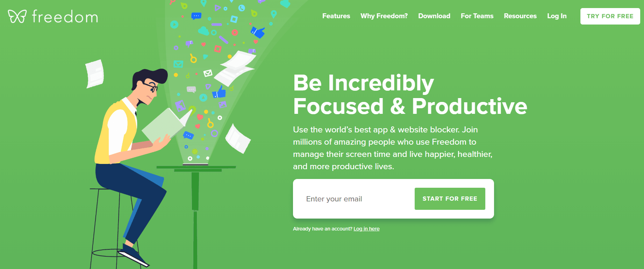Open the Resources nav menu
The height and width of the screenshot is (269, 644).
click(520, 16)
